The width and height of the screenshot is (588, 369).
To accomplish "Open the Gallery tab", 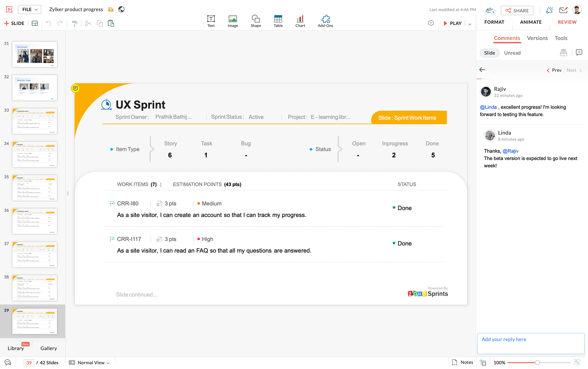I will [x=48, y=348].
